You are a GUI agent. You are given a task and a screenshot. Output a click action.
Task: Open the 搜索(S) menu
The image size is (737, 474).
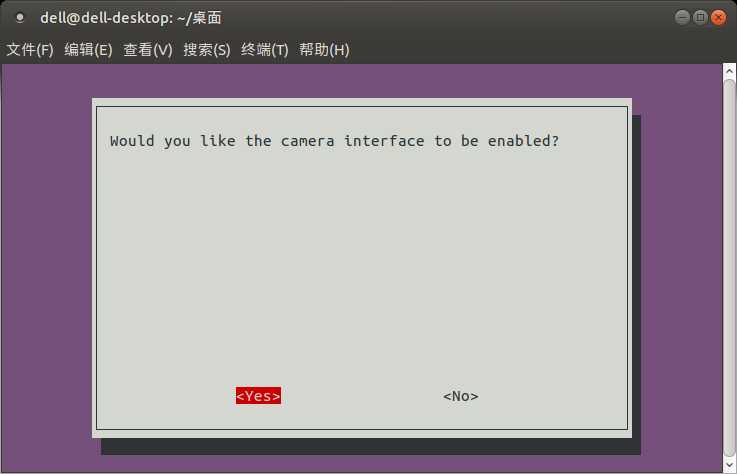coord(207,50)
